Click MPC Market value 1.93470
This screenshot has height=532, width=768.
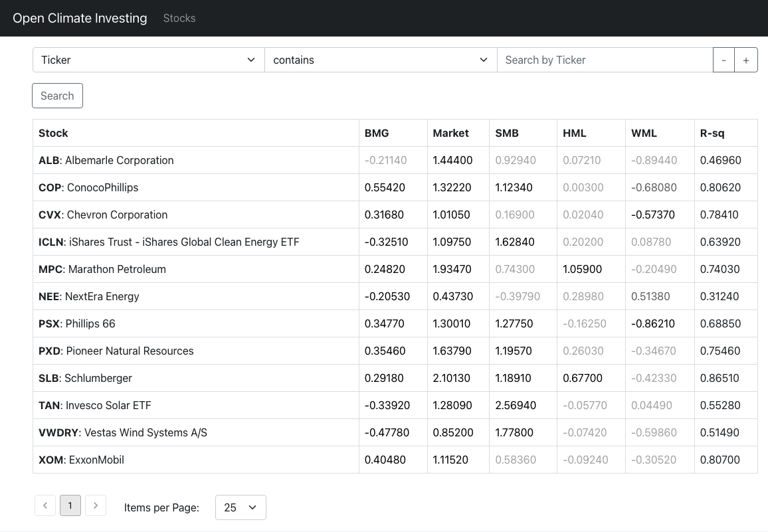click(452, 269)
